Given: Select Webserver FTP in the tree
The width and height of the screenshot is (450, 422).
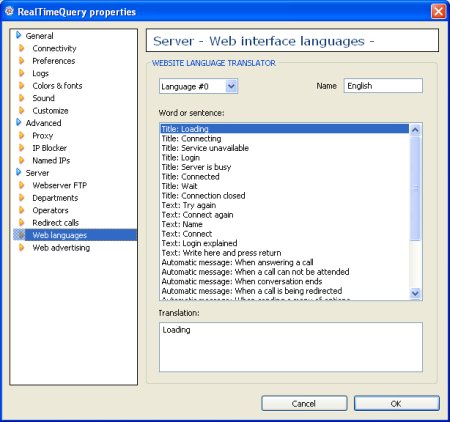Looking at the screenshot, I should 60,185.
